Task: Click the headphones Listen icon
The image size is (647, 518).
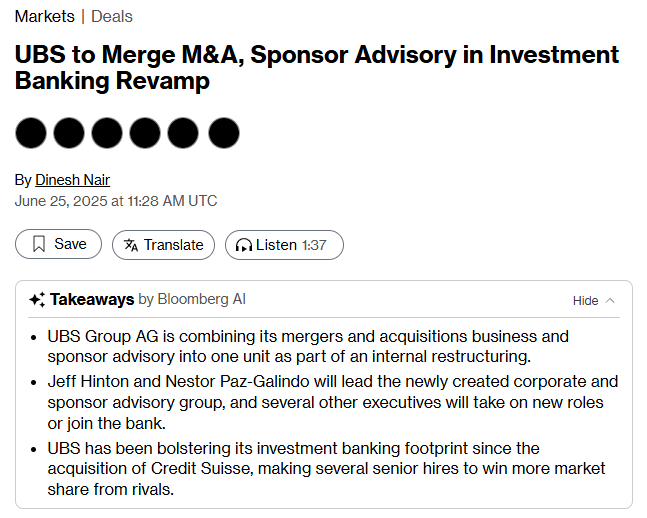Action: (x=244, y=246)
